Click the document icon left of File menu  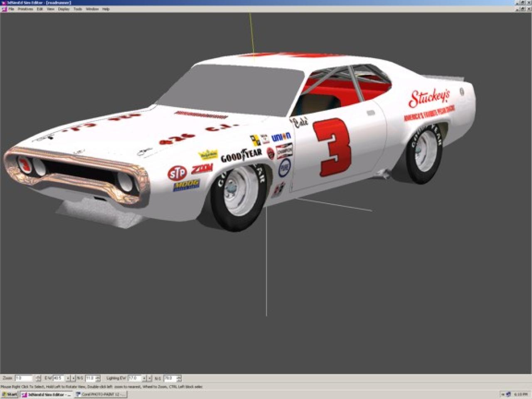4,9
